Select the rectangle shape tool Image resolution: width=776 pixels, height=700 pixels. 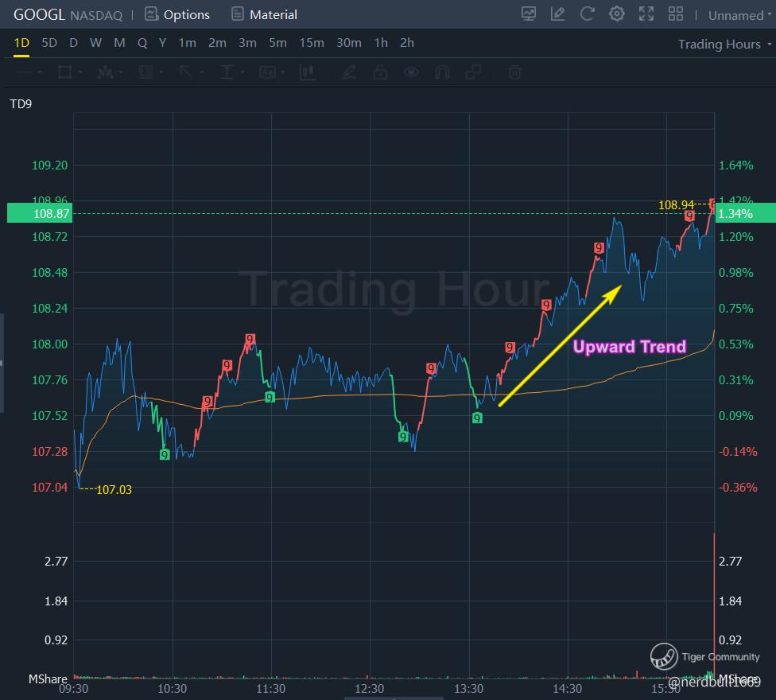(65, 72)
